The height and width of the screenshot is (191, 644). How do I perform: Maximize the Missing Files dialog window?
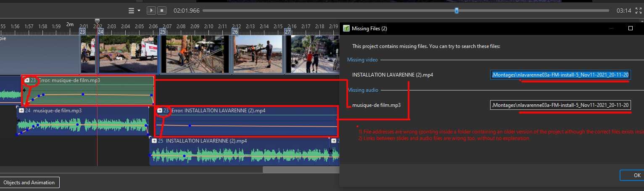tap(630, 29)
